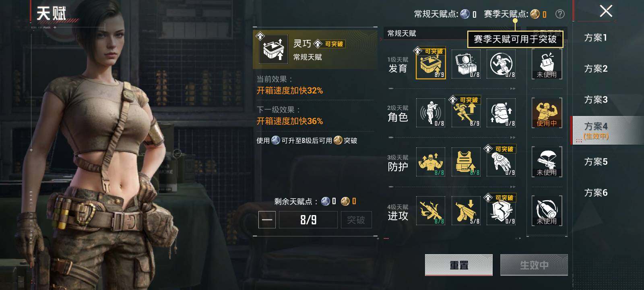Select the footstep sound talent in 角色 row
Screen dimensions: 644x290
tap(431, 113)
